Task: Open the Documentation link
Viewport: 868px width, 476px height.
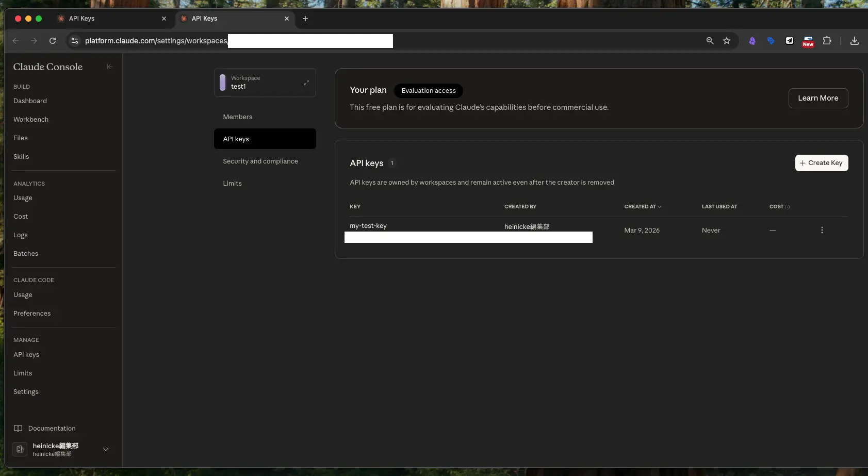Action: pos(52,429)
